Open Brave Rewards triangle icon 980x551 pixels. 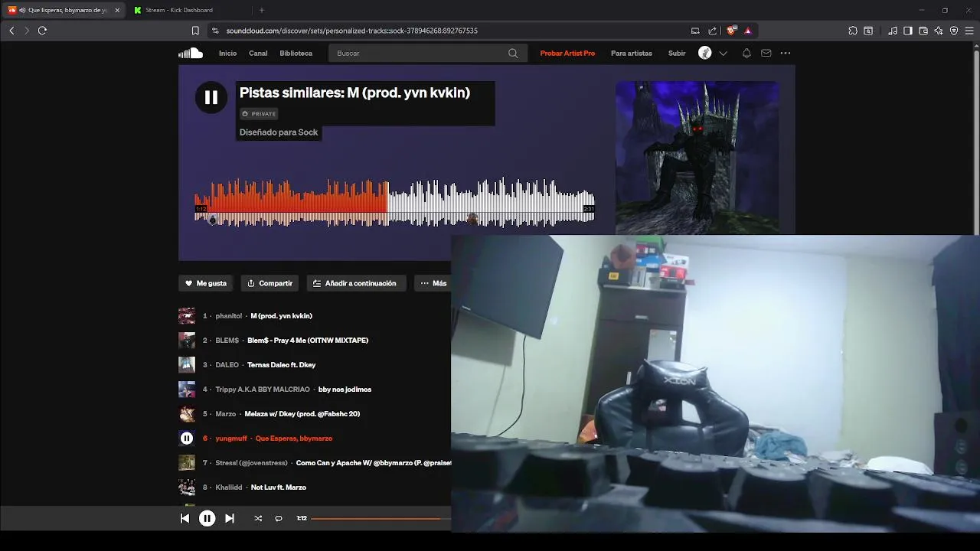747,31
